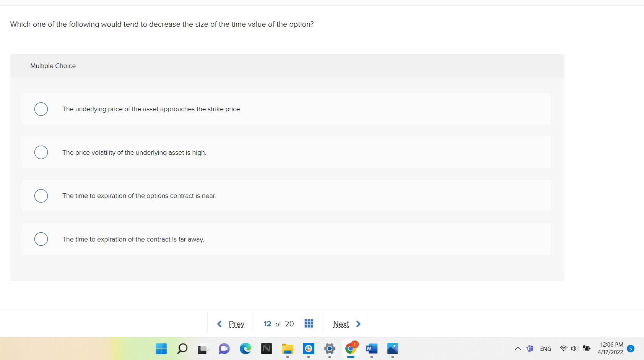Launch the Teams Chat taskbar icon
The width and height of the screenshot is (644, 360).
point(224,349)
